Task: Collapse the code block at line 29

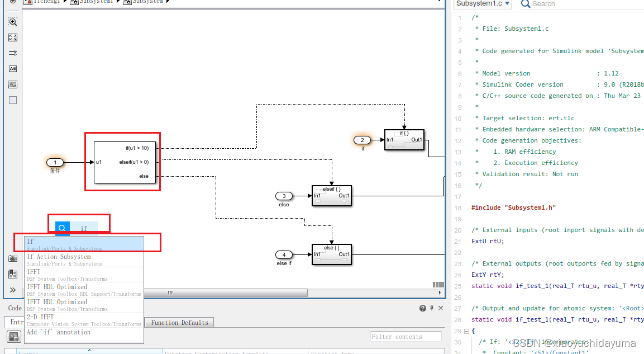Action: tap(466, 331)
